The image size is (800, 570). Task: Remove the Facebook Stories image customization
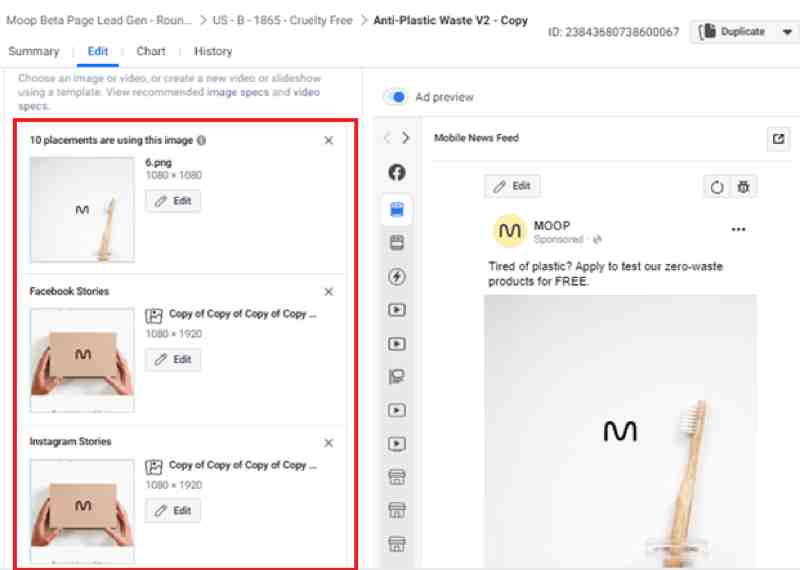[x=329, y=292]
